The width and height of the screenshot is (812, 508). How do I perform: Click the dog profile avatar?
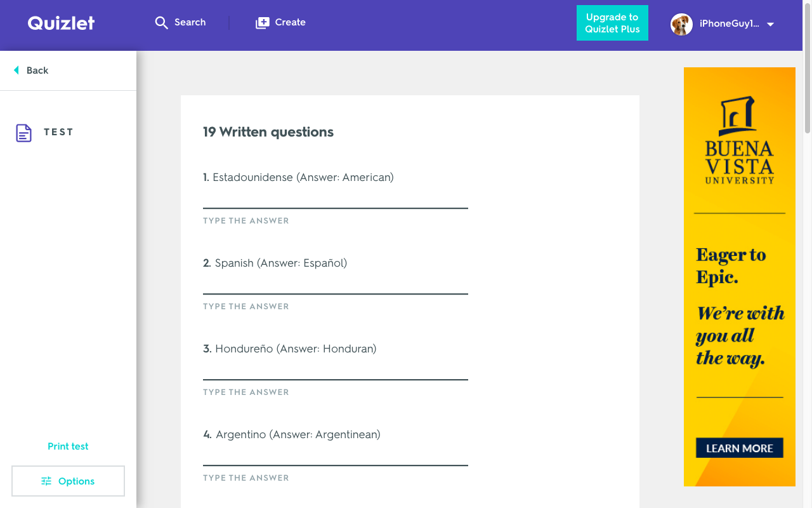(x=681, y=24)
